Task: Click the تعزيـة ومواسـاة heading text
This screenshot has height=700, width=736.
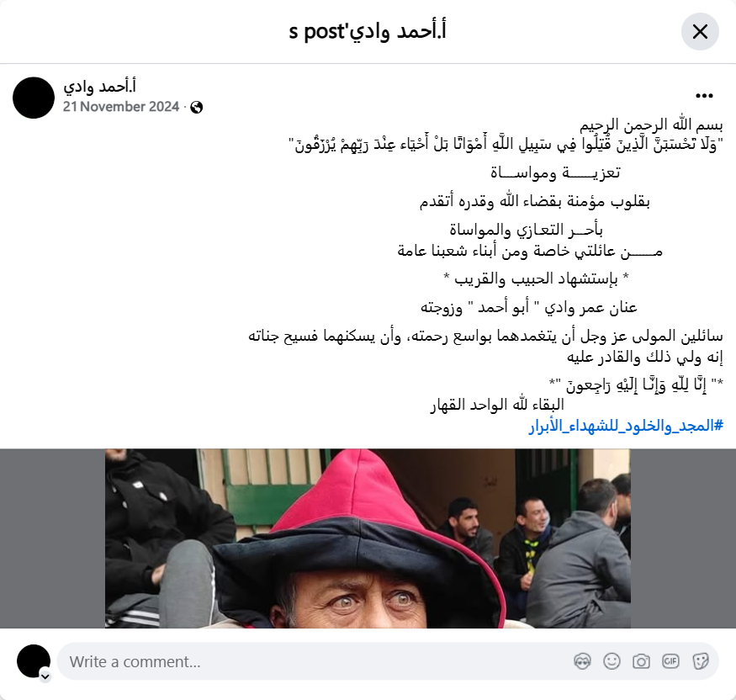Action: (555, 172)
